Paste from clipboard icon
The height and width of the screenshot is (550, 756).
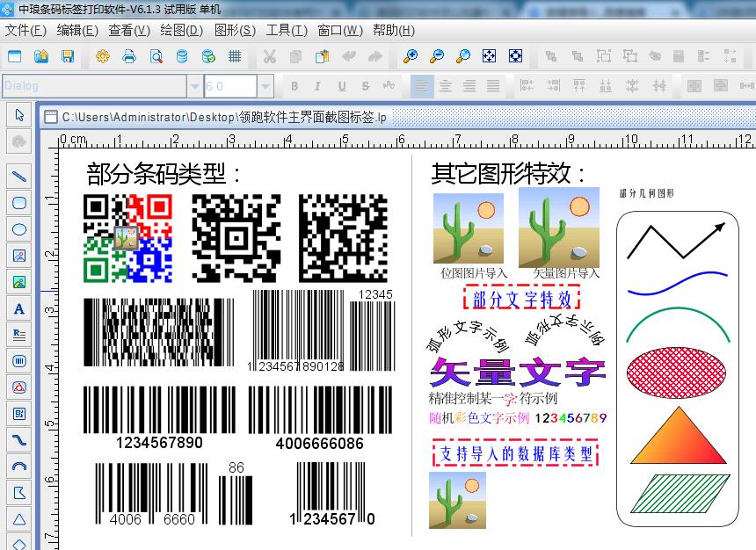322,56
